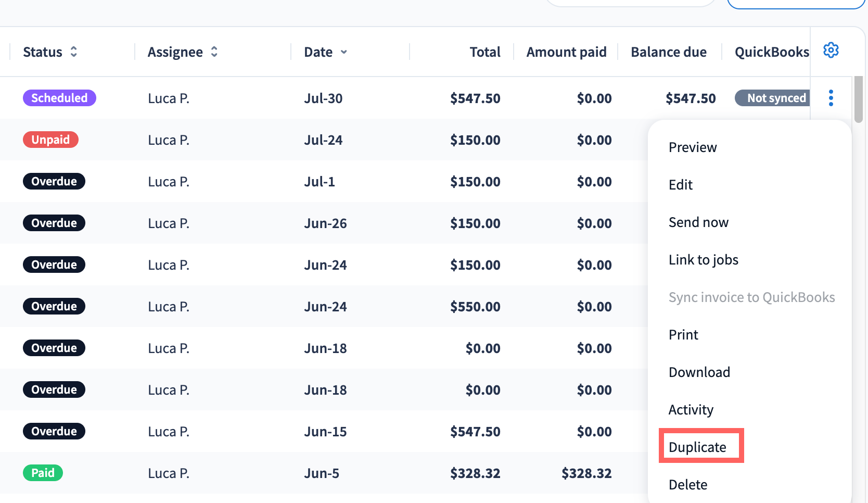868x503 pixels.
Task: Click the table's vertical scrollbar thumb
Action: tap(859, 99)
